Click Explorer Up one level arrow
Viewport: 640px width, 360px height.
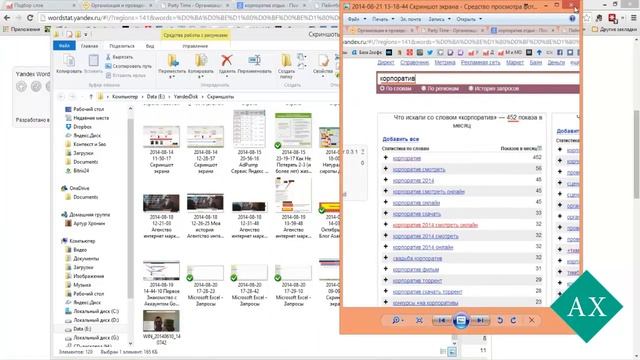(91, 97)
